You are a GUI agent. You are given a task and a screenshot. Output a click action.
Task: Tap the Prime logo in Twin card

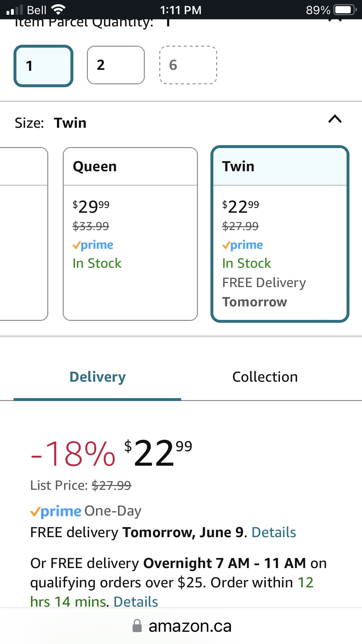pos(243,245)
